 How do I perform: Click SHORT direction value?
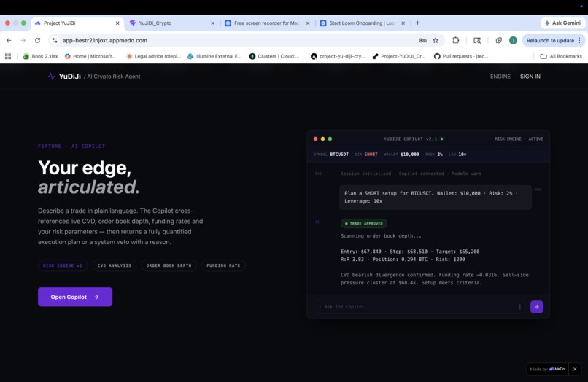tap(371, 155)
